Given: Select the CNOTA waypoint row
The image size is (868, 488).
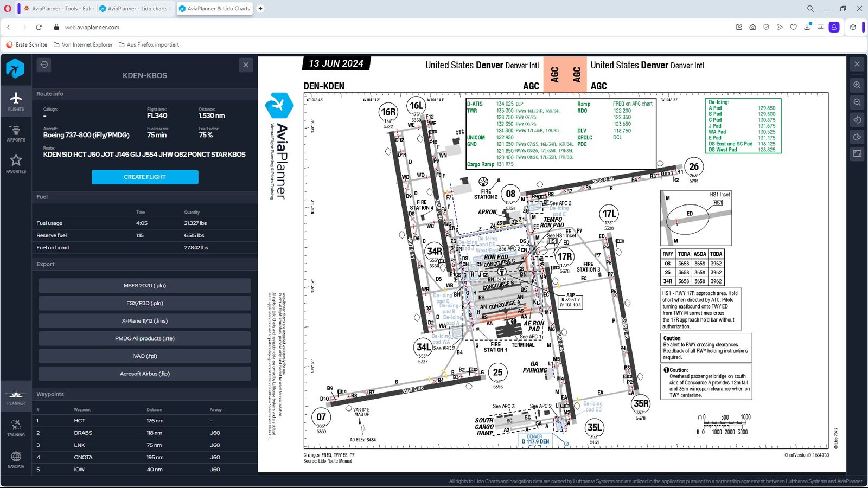Looking at the screenshot, I should pyautogui.click(x=145, y=457).
